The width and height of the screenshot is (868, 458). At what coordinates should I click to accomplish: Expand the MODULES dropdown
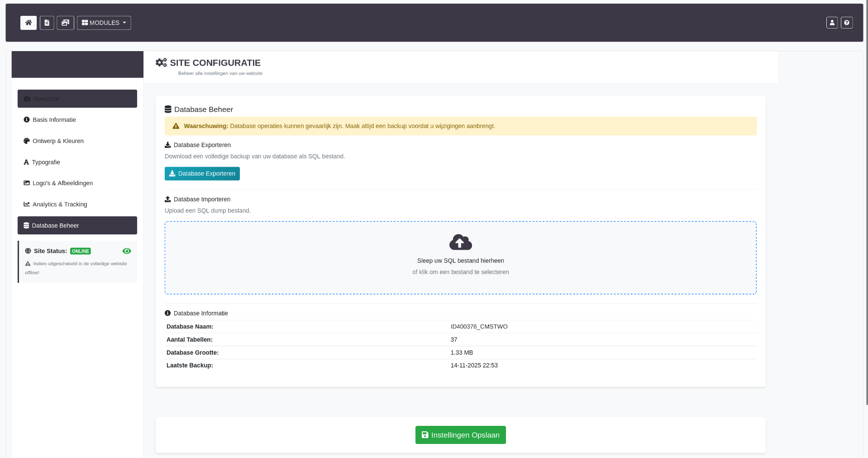(x=103, y=23)
